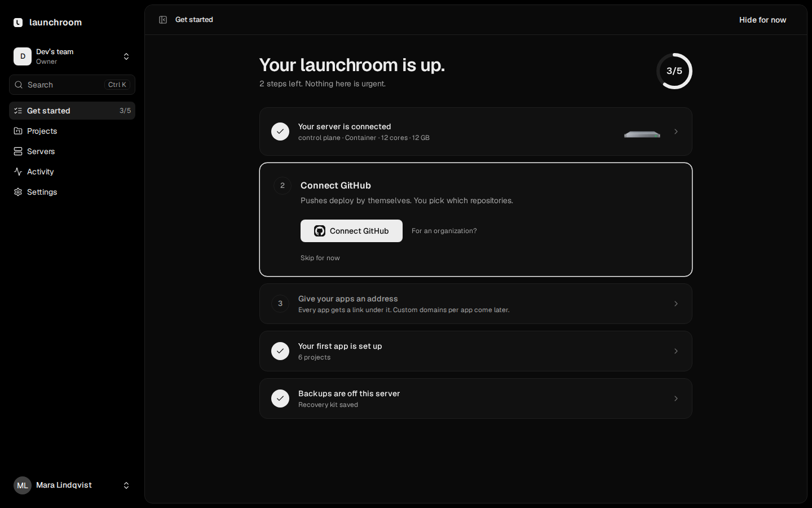Click the Recovery kit saved text

click(328, 405)
